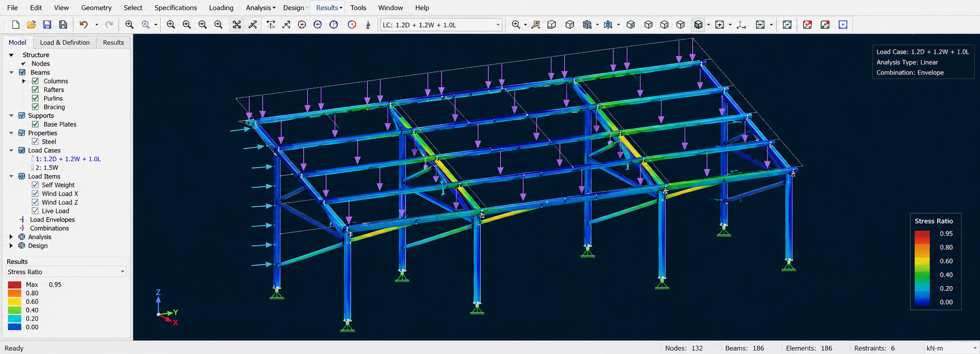This screenshot has width=980, height=354.
Task: Open the File menu
Action: (x=13, y=8)
